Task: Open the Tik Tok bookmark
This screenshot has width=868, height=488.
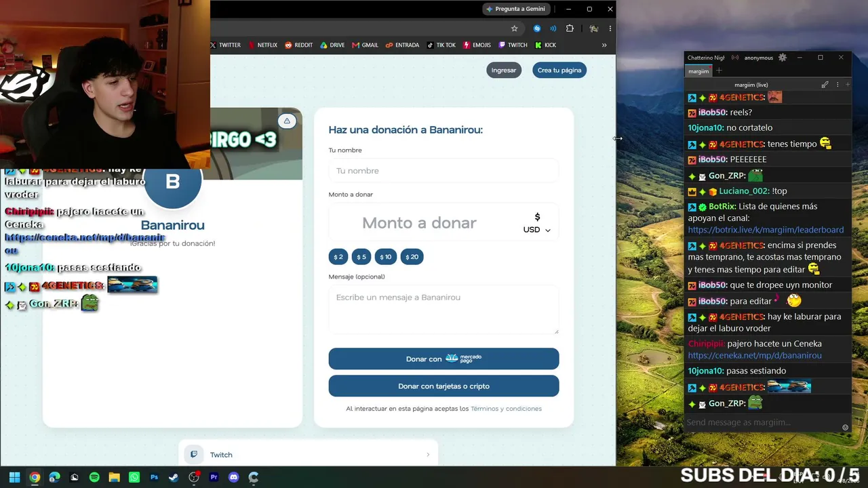Action: tap(441, 45)
